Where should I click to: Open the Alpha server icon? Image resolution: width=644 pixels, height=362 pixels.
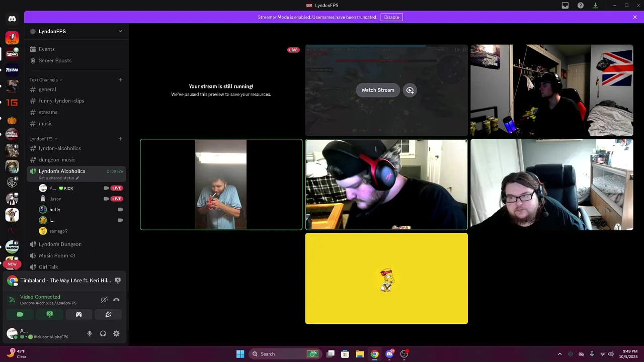click(12, 38)
